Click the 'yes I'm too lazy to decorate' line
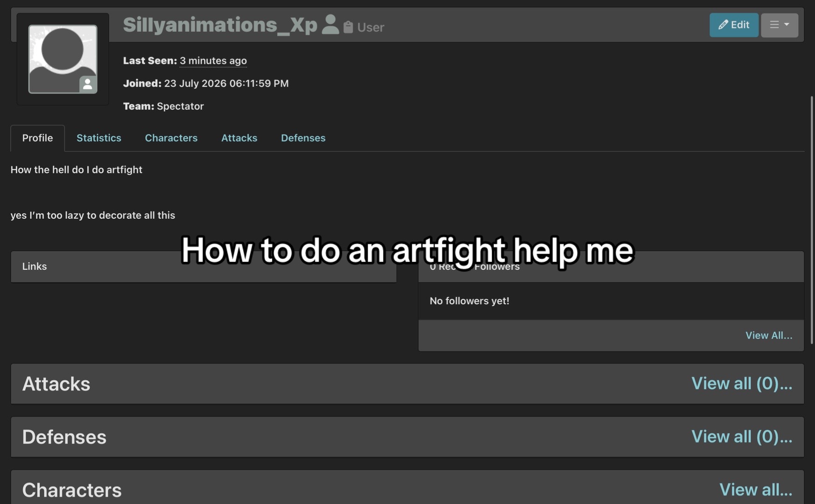The image size is (815, 504). (93, 216)
